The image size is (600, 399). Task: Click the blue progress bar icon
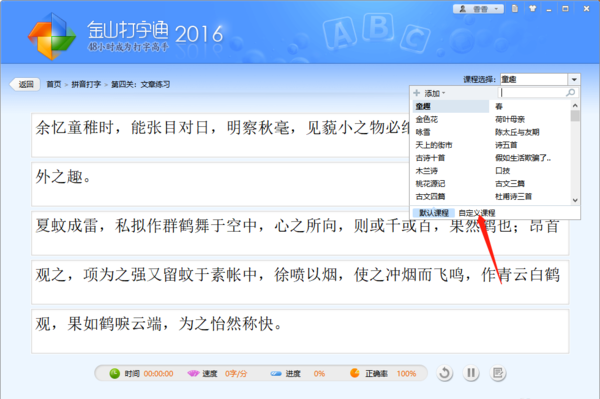tap(276, 374)
